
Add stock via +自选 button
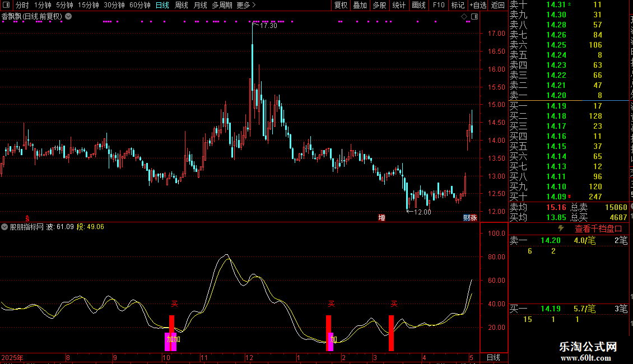478,5
